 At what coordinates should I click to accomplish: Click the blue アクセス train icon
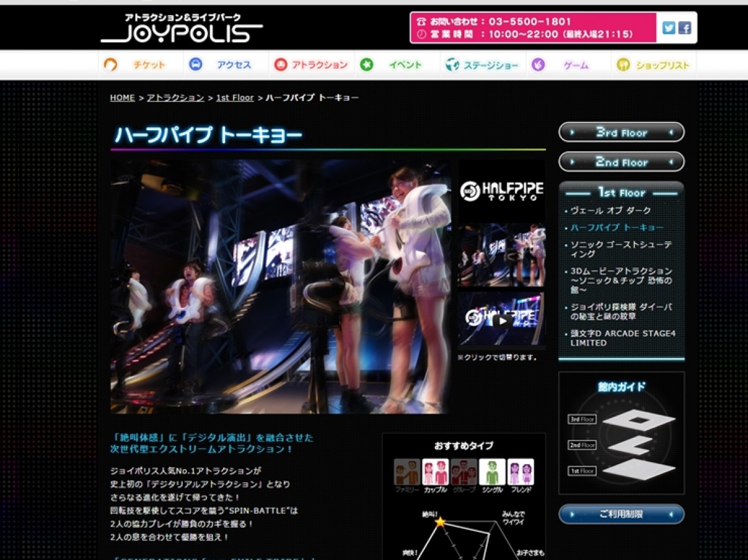tap(196, 64)
